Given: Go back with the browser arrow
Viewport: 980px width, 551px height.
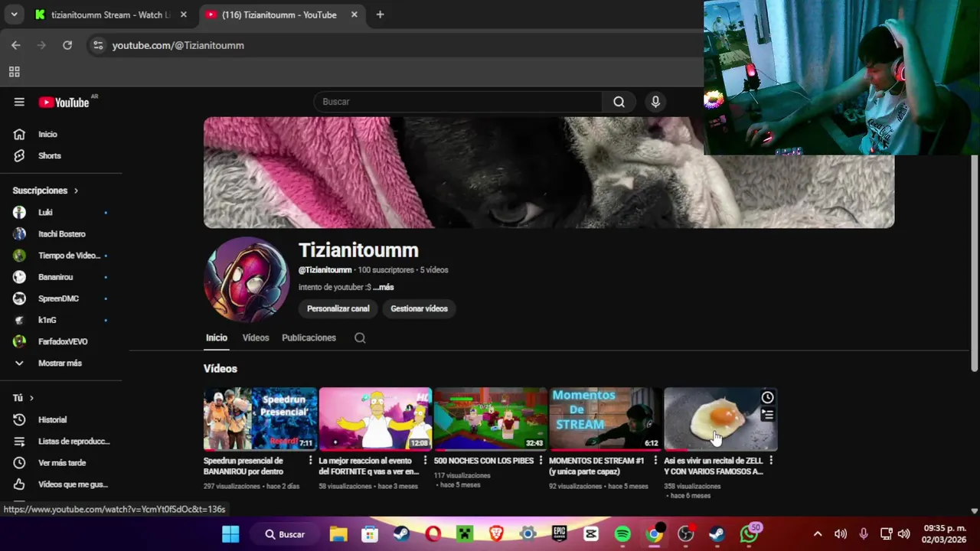Looking at the screenshot, I should point(16,45).
